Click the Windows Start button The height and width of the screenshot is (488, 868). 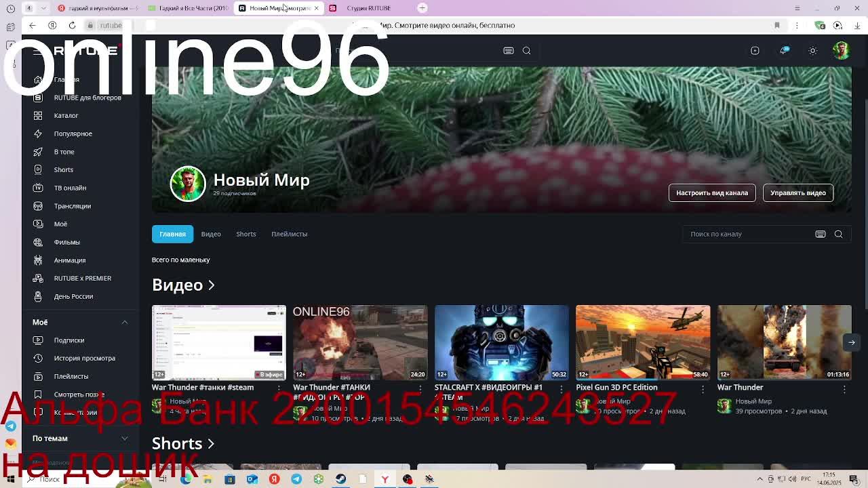click(x=10, y=479)
